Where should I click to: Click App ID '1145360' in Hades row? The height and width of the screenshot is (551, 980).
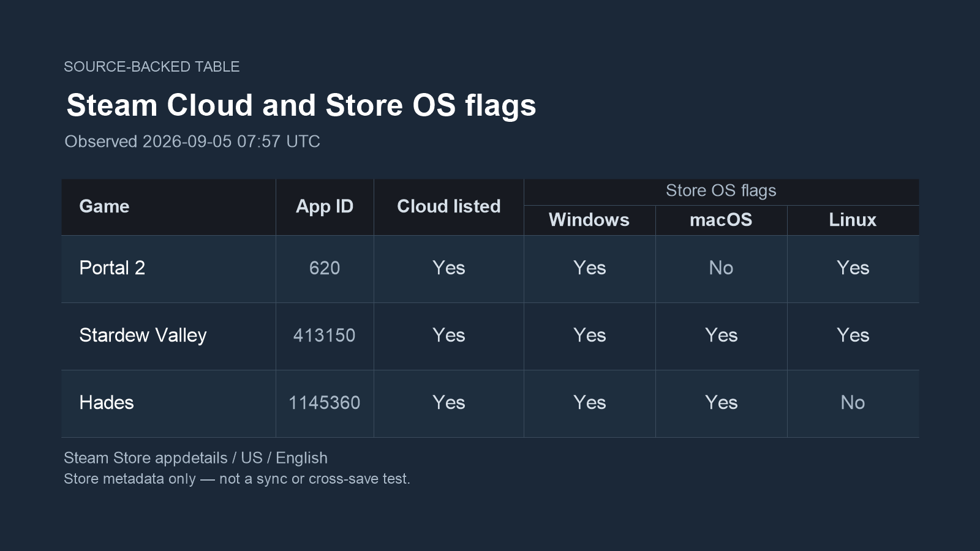325,403
